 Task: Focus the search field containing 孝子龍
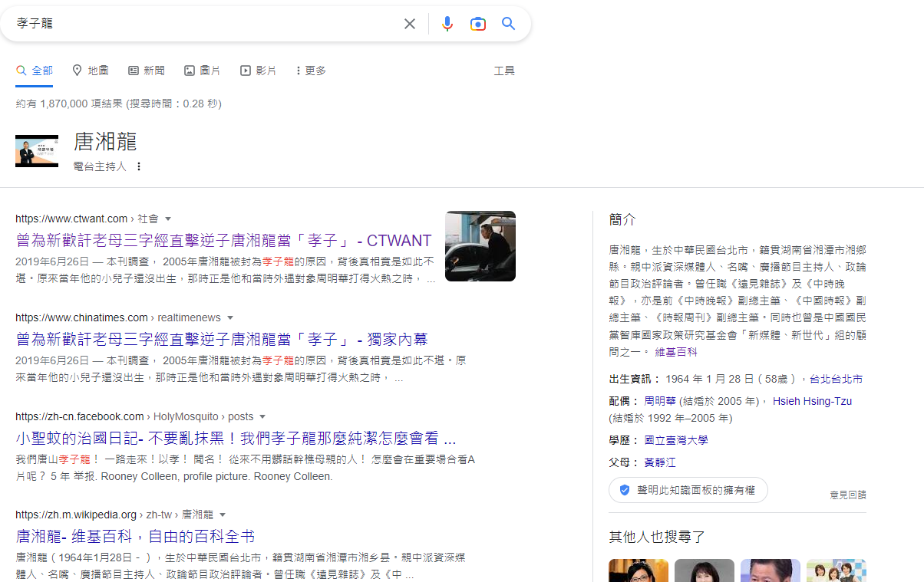point(203,24)
